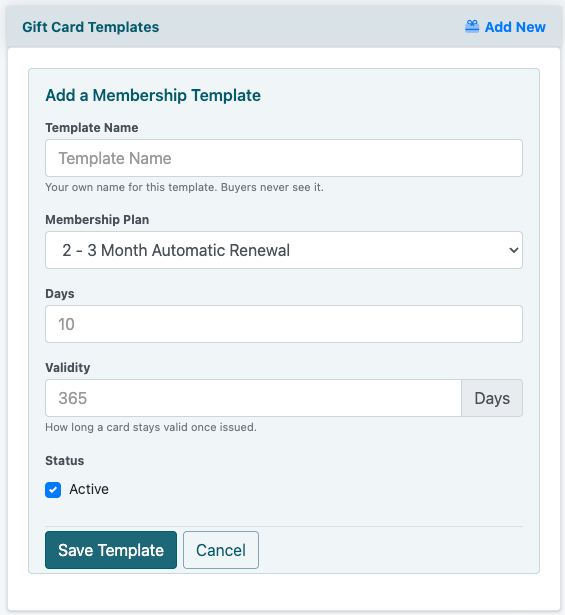Click the Validity field showing 365
Viewport: 565px width, 615px height.
(x=253, y=398)
